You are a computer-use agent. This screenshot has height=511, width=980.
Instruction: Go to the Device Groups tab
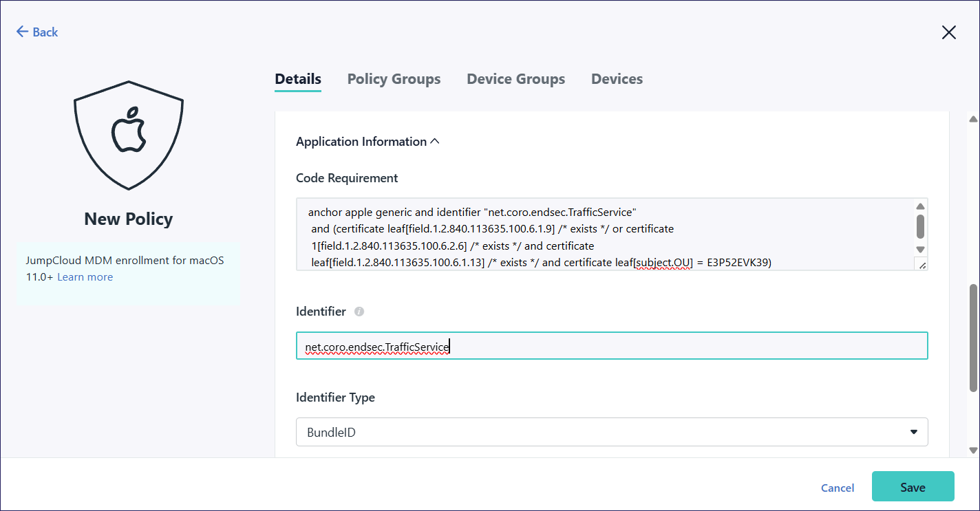[515, 79]
